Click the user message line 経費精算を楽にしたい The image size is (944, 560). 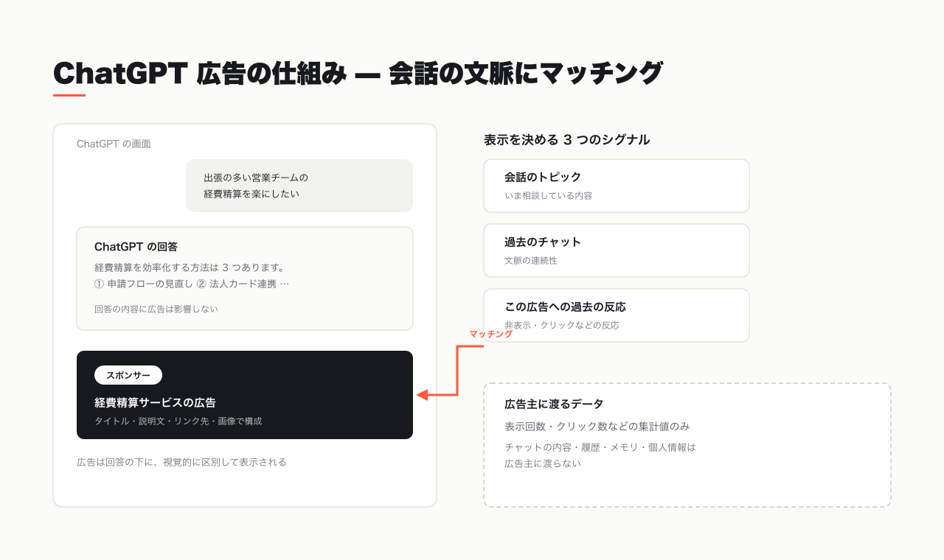pos(251,194)
